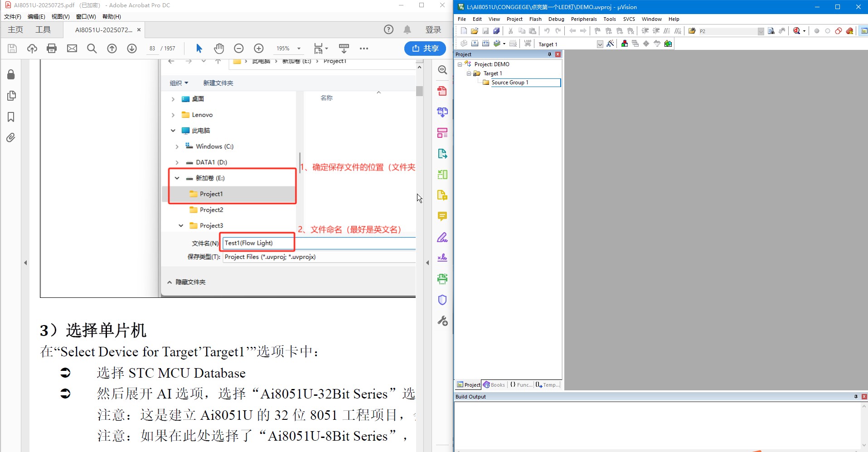Viewport: 868px width, 452px height.
Task: Toggle Acrobat scrolling read mode icon
Action: click(344, 48)
